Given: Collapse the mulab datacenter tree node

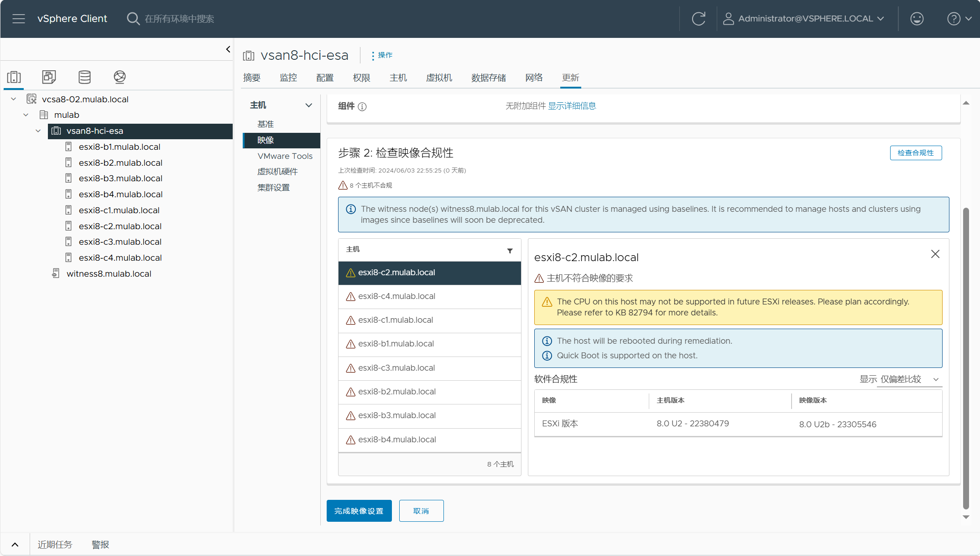Looking at the screenshot, I should pyautogui.click(x=26, y=115).
